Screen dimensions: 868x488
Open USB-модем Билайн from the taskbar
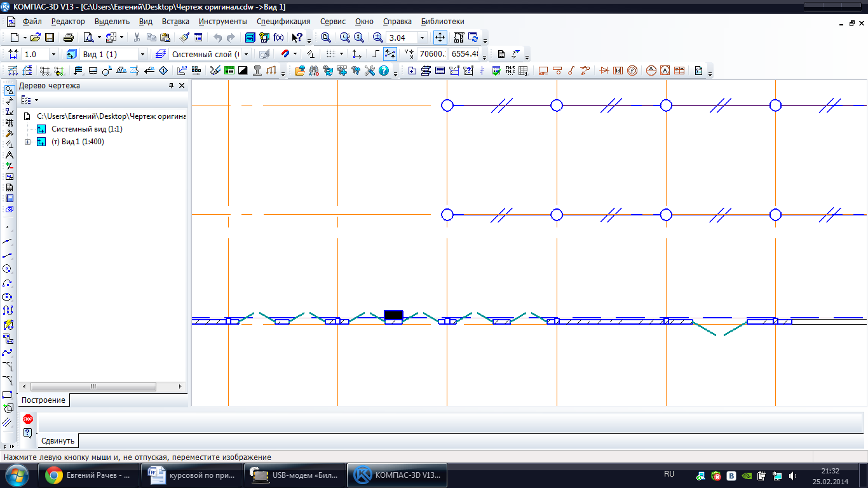tap(294, 475)
